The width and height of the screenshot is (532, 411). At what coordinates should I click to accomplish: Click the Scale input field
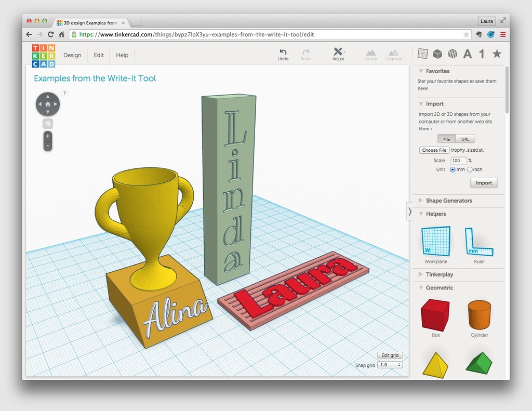pyautogui.click(x=458, y=161)
